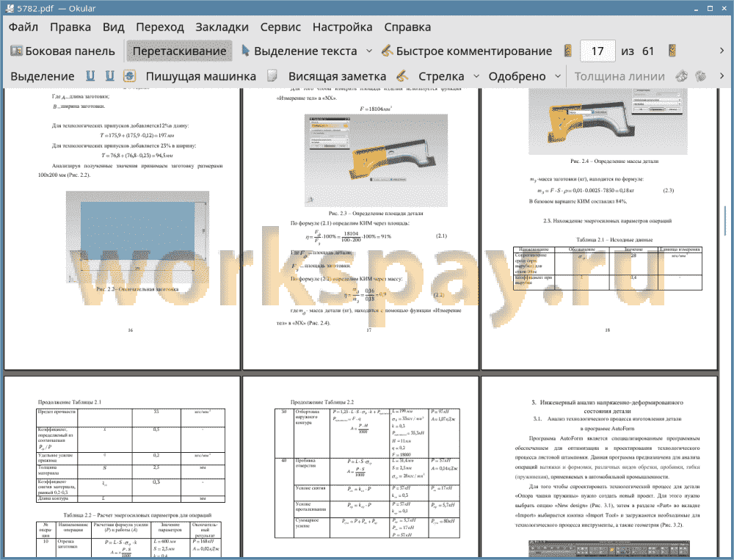
Task: Open the Сервис menu
Action: click(x=280, y=27)
